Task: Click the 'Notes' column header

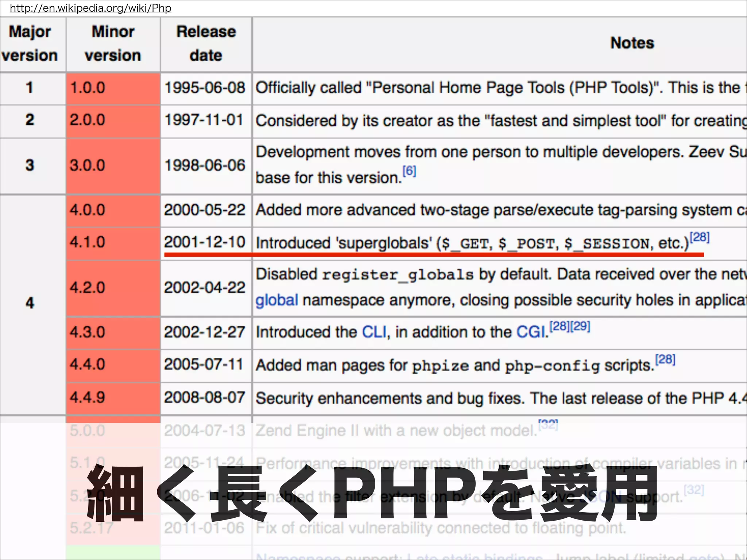Action: pos(632,43)
